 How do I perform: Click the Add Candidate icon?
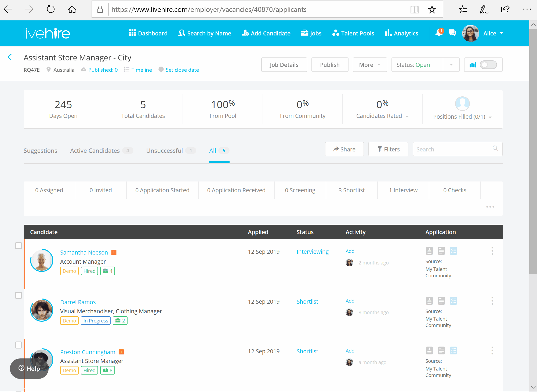coord(245,33)
